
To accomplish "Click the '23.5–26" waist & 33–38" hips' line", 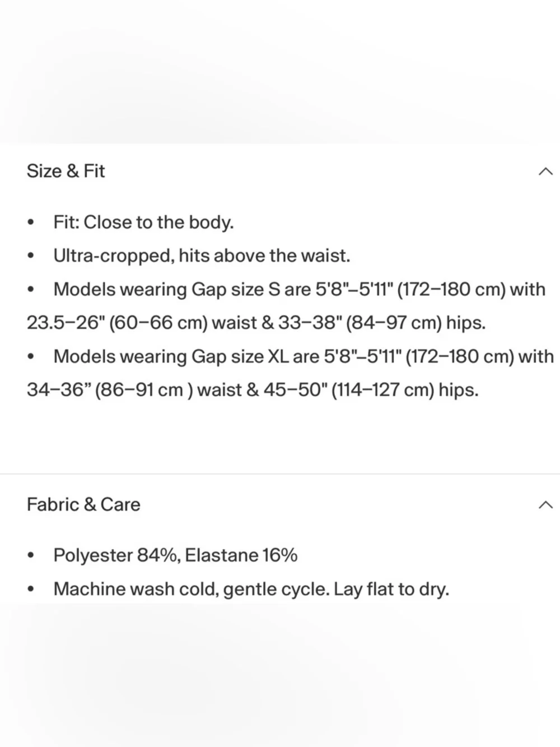I will [256, 323].
